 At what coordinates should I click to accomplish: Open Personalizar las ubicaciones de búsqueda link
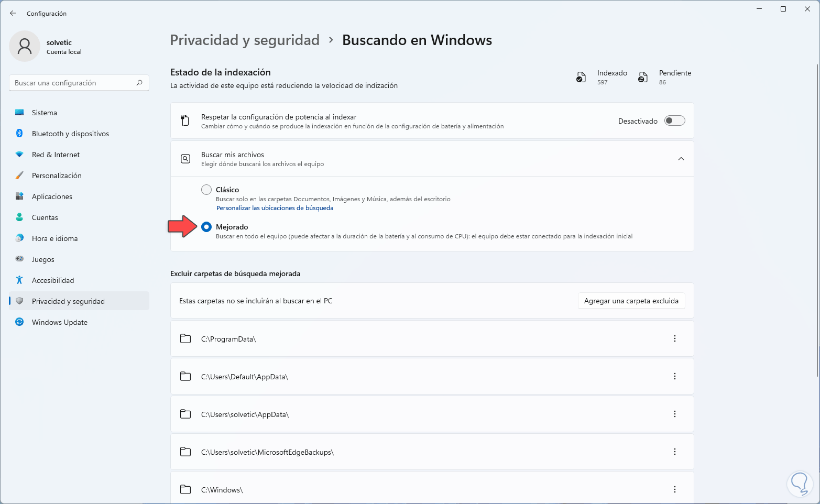click(x=275, y=208)
